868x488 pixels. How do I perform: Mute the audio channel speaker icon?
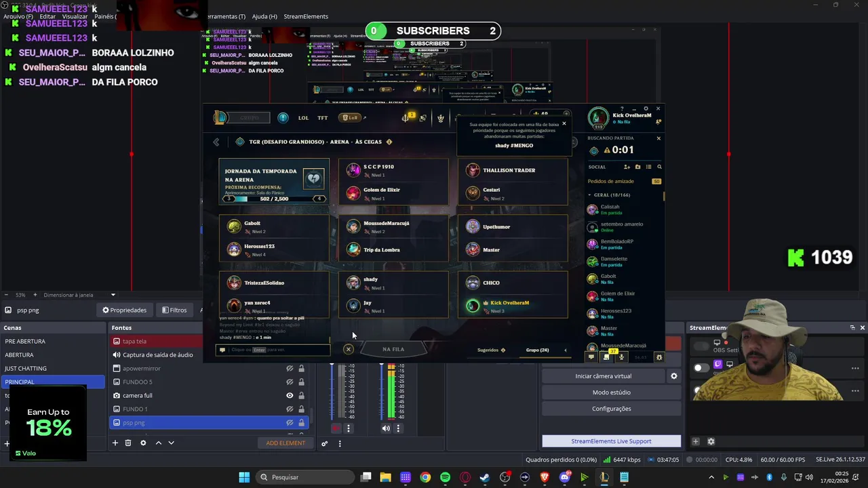386,428
